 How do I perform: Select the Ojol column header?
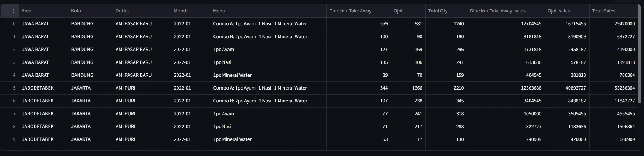[398, 11]
